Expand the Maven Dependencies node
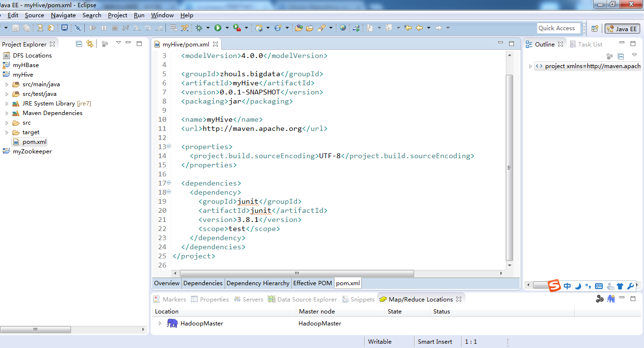 coord(7,113)
